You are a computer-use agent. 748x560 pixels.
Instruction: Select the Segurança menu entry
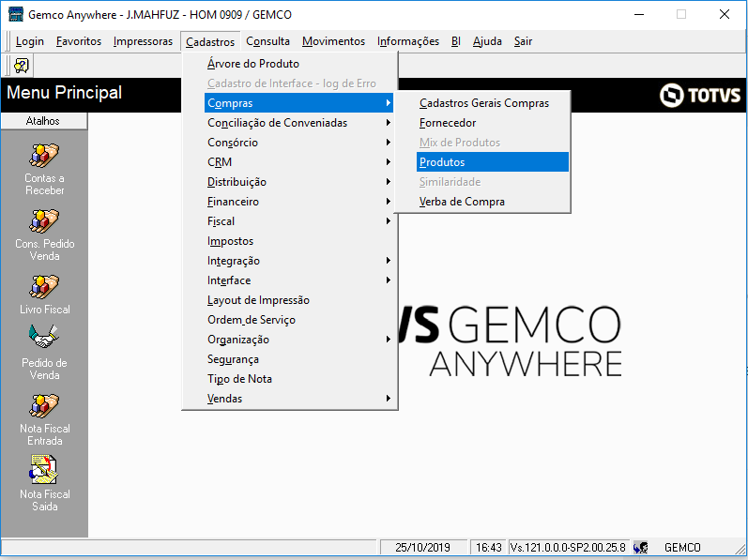click(x=298, y=359)
